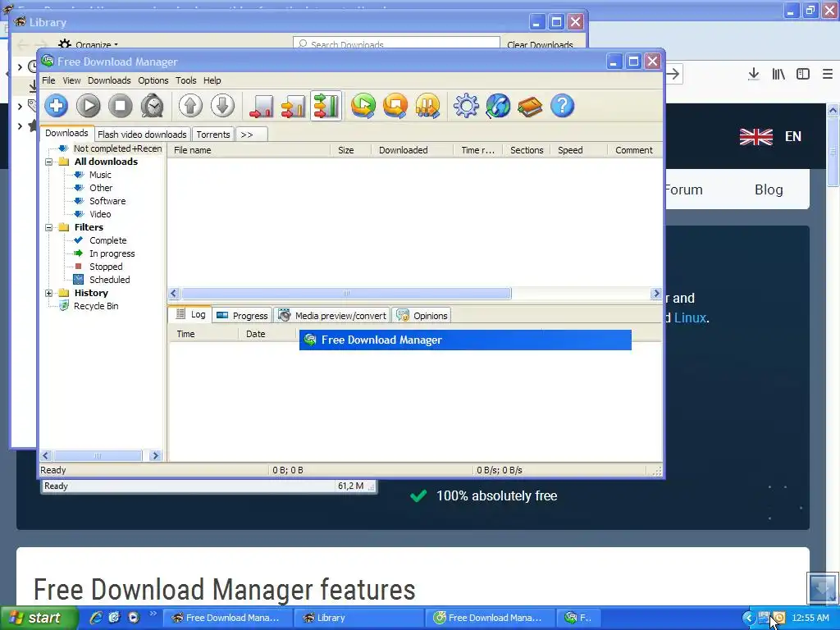Open the Recycle Bin tree item
This screenshot has height=630, width=840.
(x=96, y=306)
